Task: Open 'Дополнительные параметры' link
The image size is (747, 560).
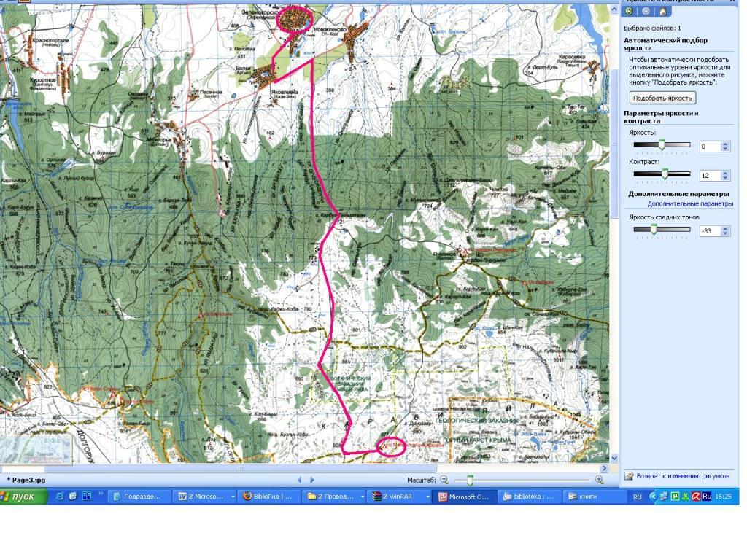Action: pyautogui.click(x=690, y=204)
